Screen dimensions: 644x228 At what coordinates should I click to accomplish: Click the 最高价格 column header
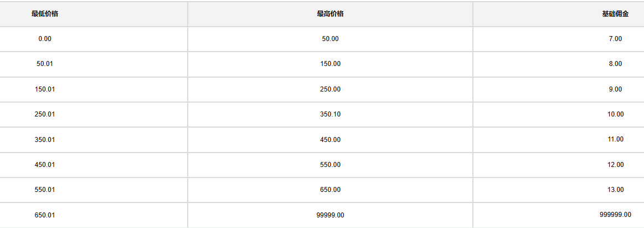[x=330, y=14]
